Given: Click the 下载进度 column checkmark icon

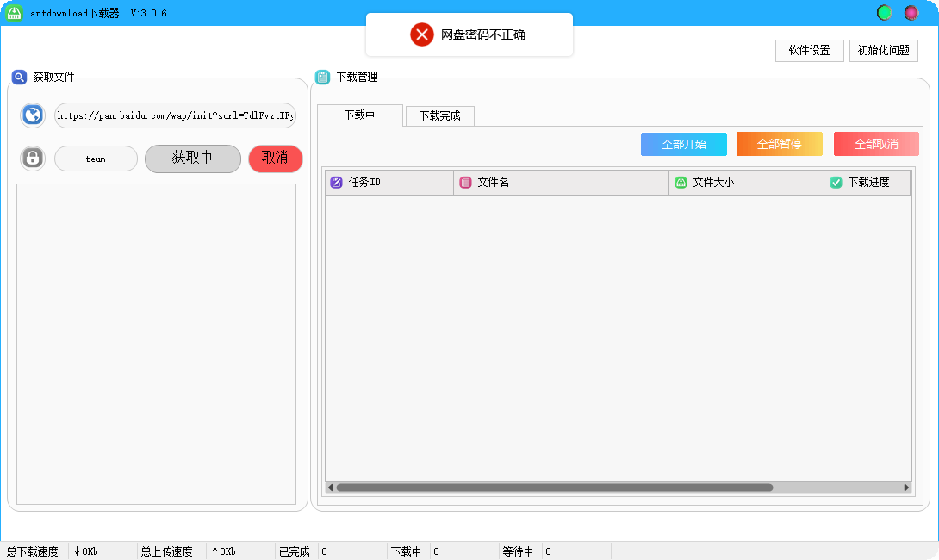Looking at the screenshot, I should click(x=836, y=182).
